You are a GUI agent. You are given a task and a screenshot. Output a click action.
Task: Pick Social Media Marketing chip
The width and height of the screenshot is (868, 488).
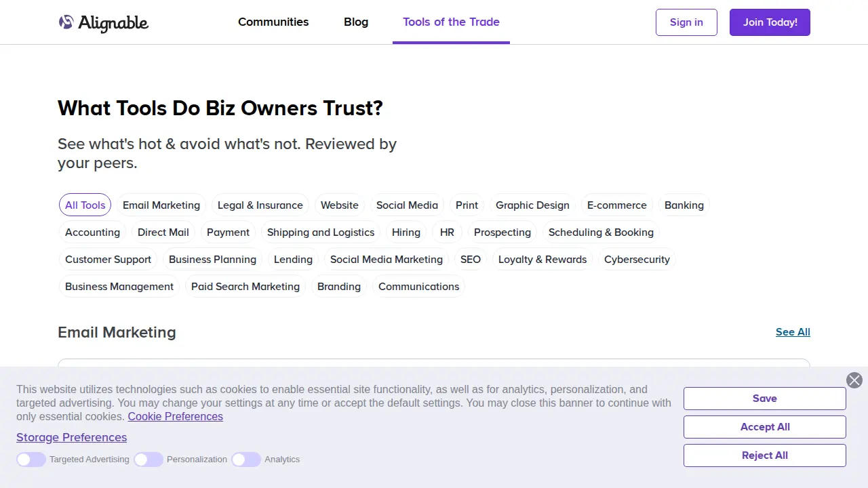point(387,259)
